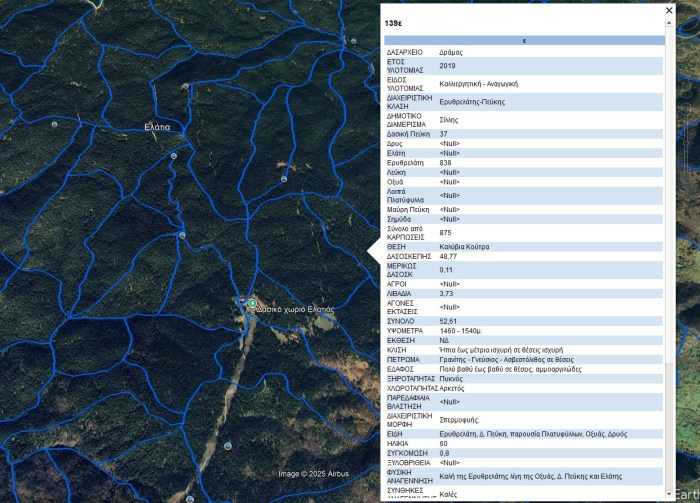Screen dimensions: 700x503
Task: Close the 139ε info popup
Action: click(x=670, y=10)
